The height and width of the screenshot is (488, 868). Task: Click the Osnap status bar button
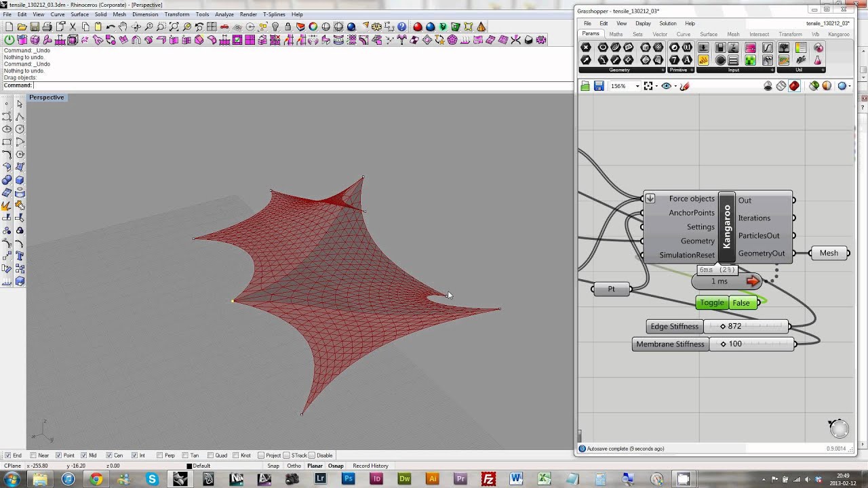336,466
